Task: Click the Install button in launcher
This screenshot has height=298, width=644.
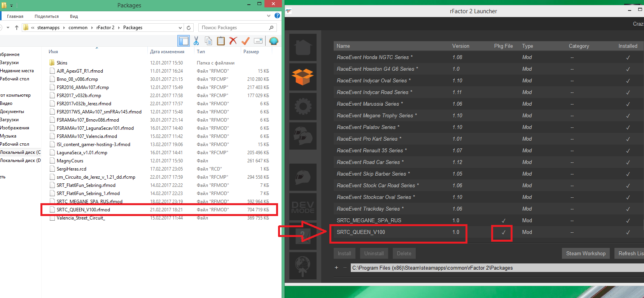Action: pos(344,253)
